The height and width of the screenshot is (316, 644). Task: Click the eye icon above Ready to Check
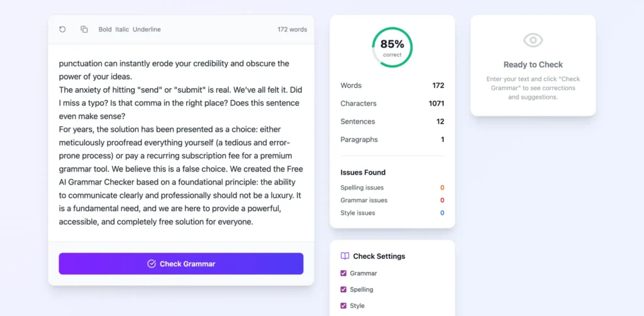pyautogui.click(x=533, y=40)
